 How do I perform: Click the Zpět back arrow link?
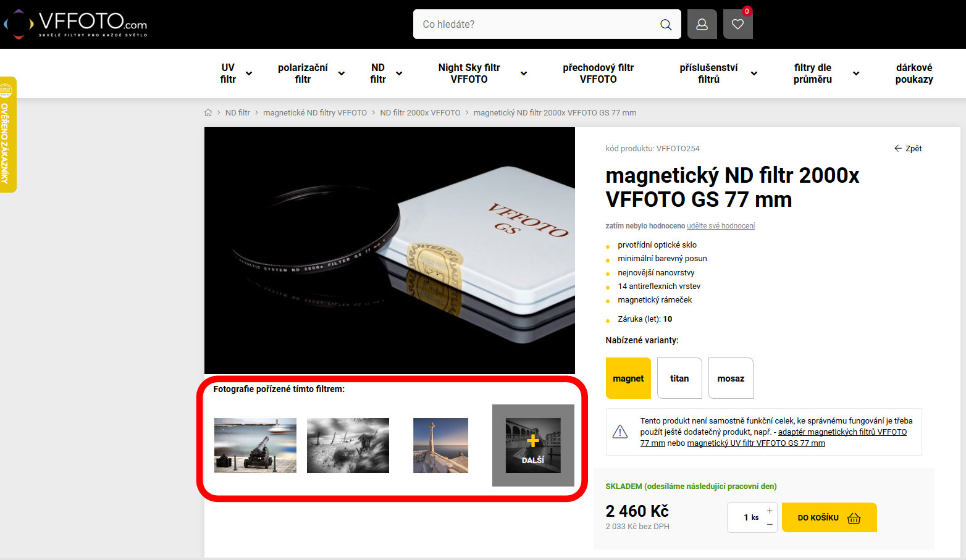908,148
